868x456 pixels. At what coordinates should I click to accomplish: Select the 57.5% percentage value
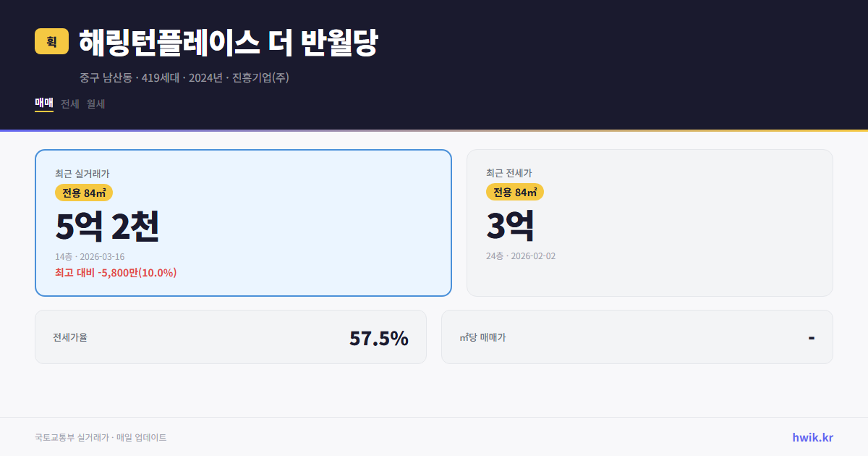[379, 337]
